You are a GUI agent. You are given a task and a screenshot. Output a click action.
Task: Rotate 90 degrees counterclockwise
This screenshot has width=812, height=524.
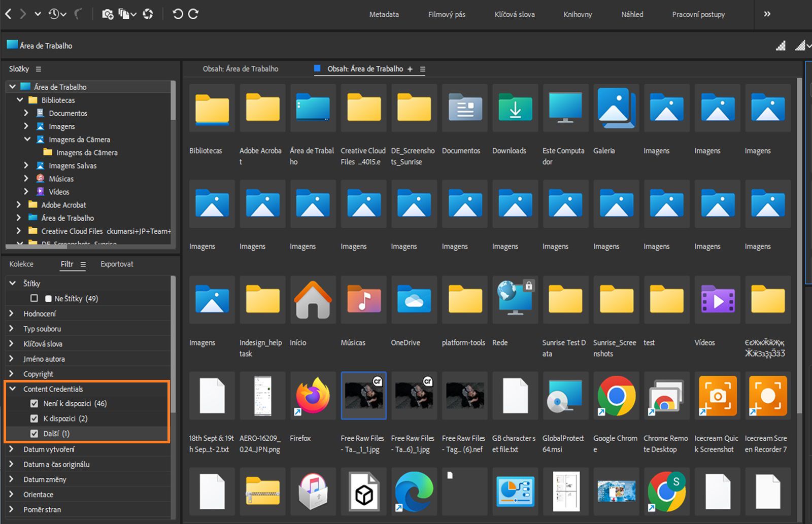coord(178,14)
